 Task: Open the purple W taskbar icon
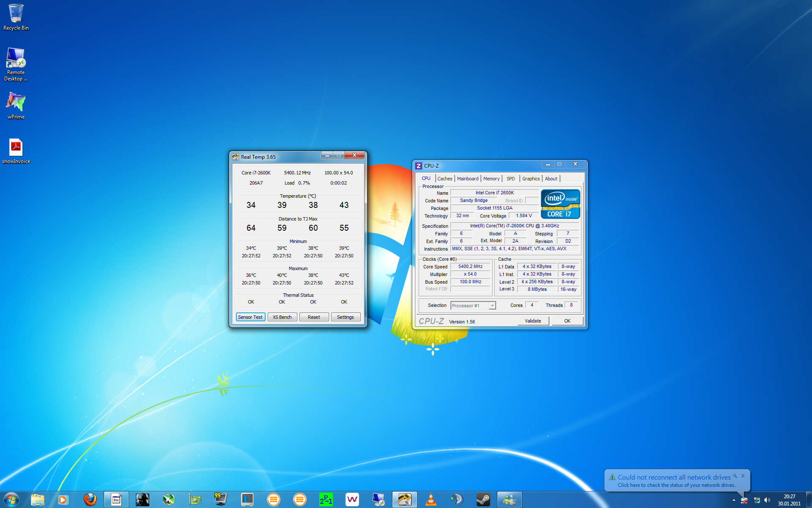click(x=352, y=500)
